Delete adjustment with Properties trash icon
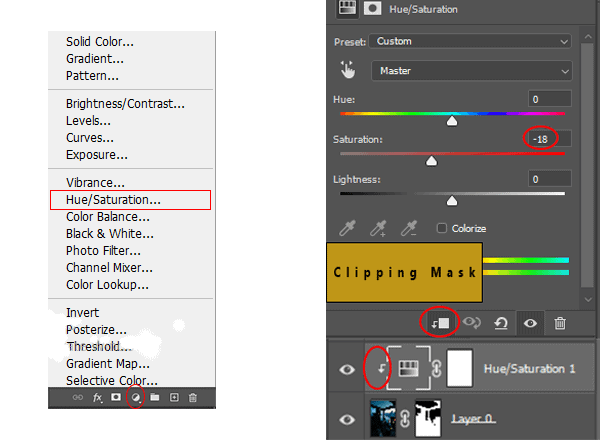The width and height of the screenshot is (600, 440). click(x=560, y=323)
